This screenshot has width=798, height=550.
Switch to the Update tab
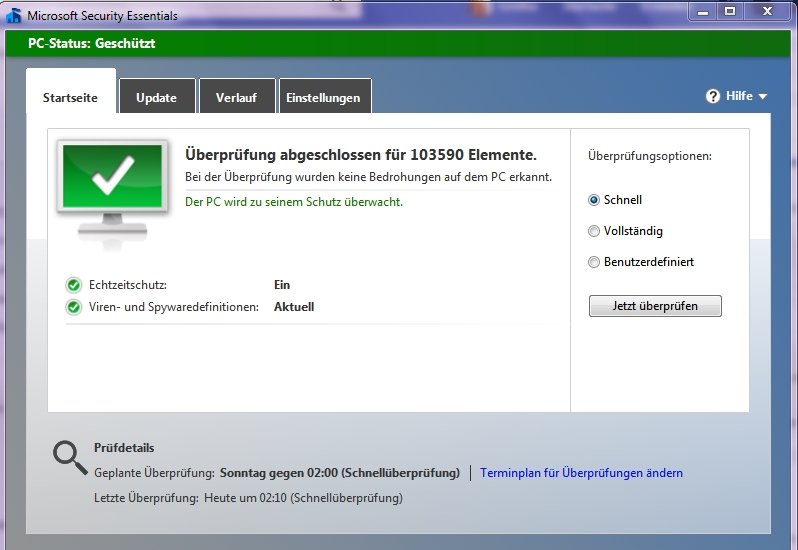156,97
